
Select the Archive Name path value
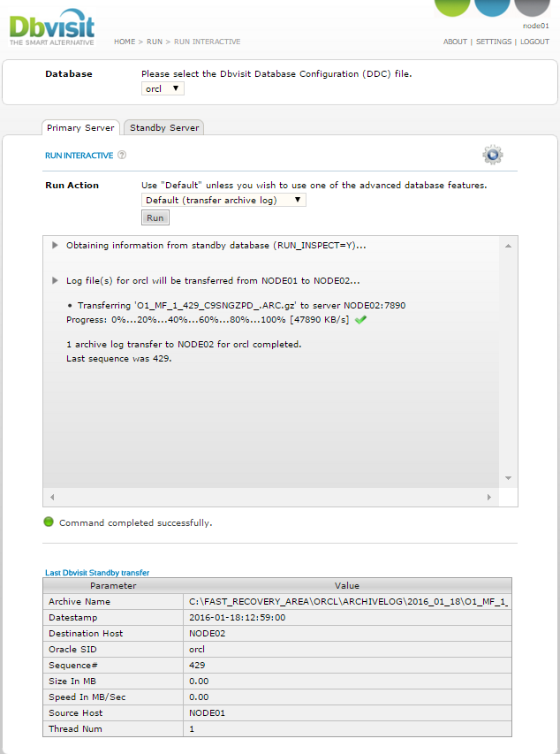tap(349, 602)
